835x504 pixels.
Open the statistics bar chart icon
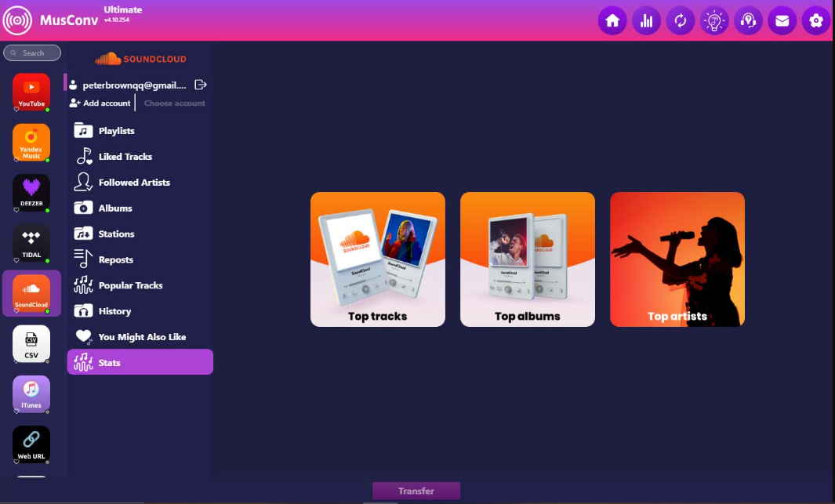point(647,20)
